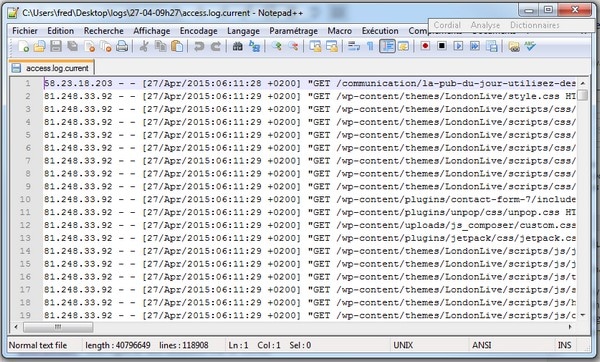Save the current file with floppy icon
600x362 pixels.
[56, 47]
